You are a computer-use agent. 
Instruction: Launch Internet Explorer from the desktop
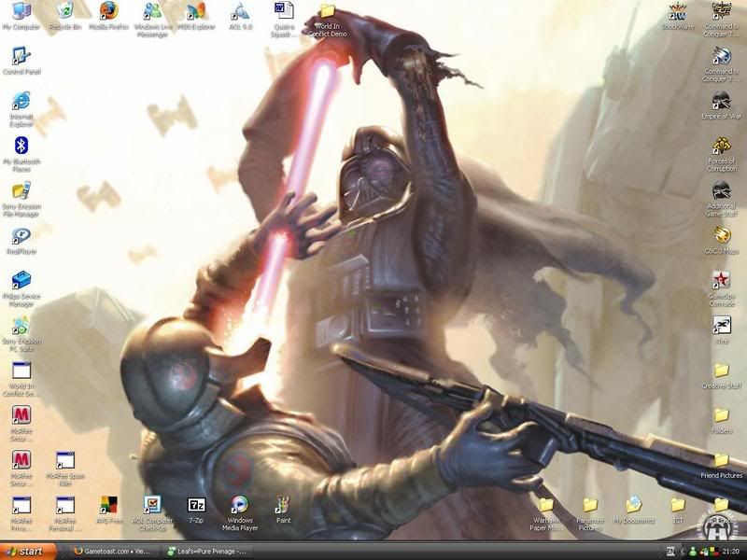pyautogui.click(x=21, y=109)
